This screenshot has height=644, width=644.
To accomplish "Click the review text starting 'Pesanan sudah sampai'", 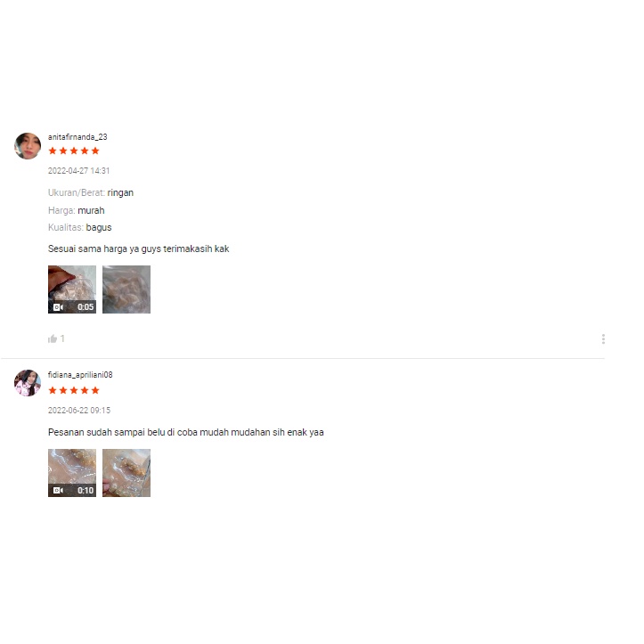I will 185,432.
